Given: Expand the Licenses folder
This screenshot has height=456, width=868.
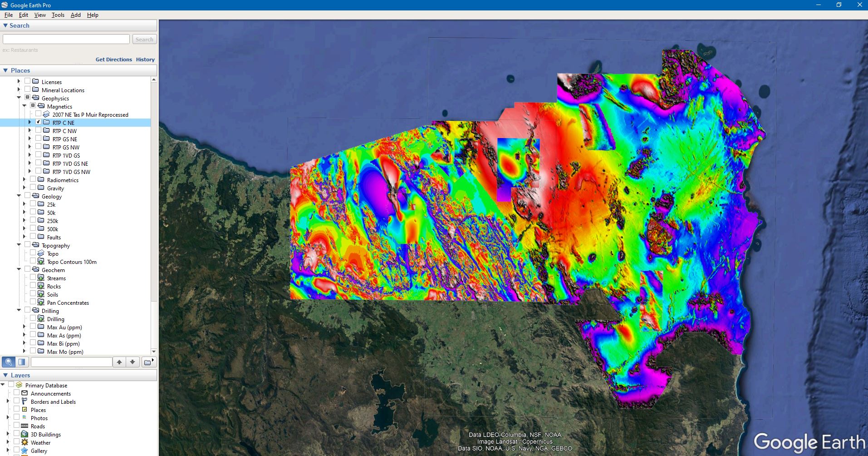Looking at the screenshot, I should click(x=19, y=82).
